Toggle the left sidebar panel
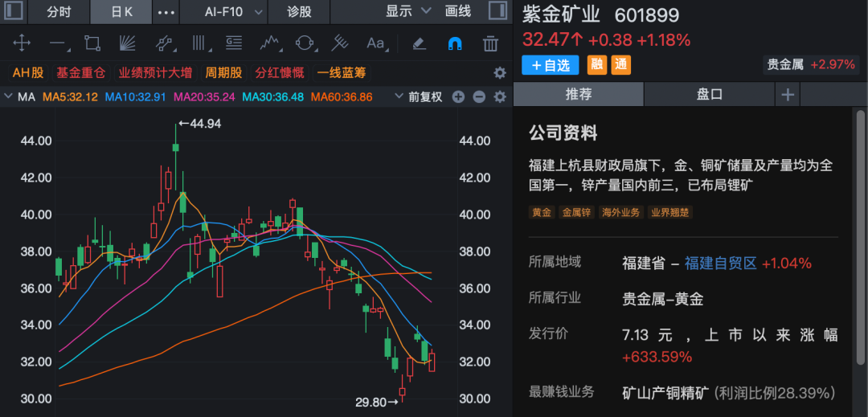Viewport: 868px width, 417px height. [13, 11]
